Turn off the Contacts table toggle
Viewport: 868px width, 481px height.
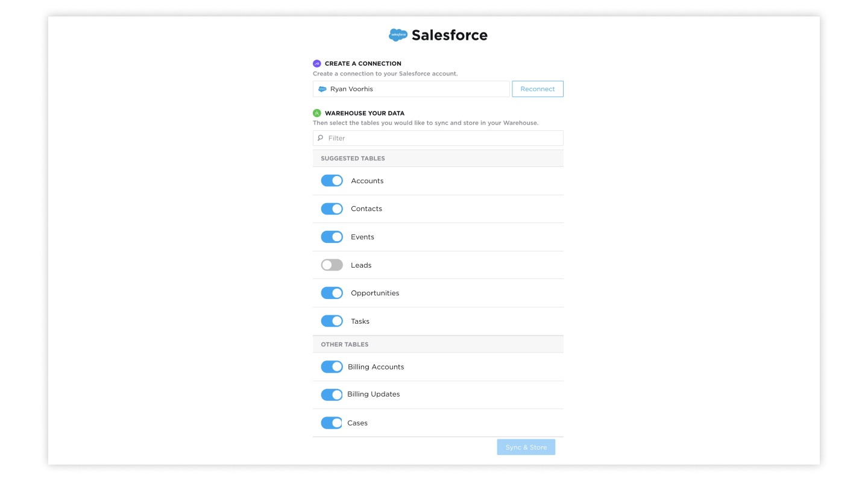point(332,209)
